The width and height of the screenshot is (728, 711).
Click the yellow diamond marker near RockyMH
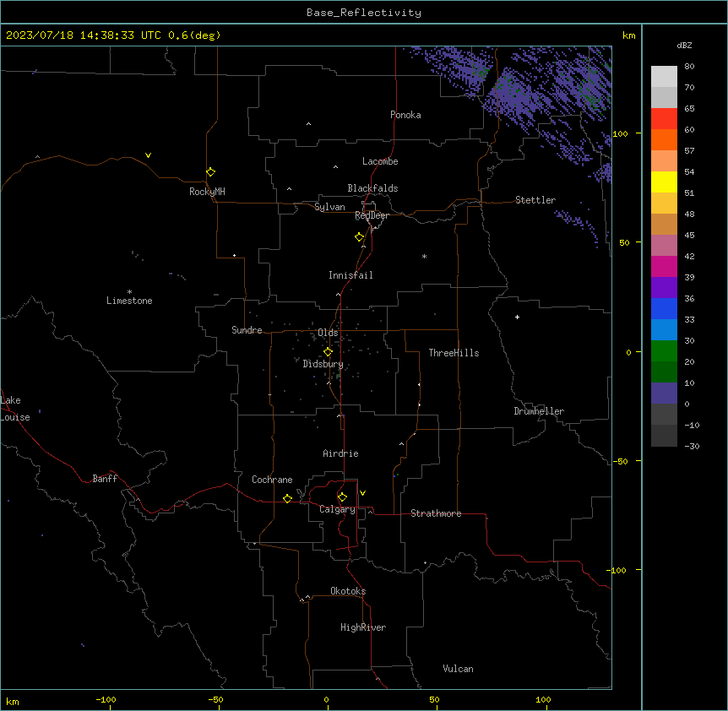tap(210, 172)
